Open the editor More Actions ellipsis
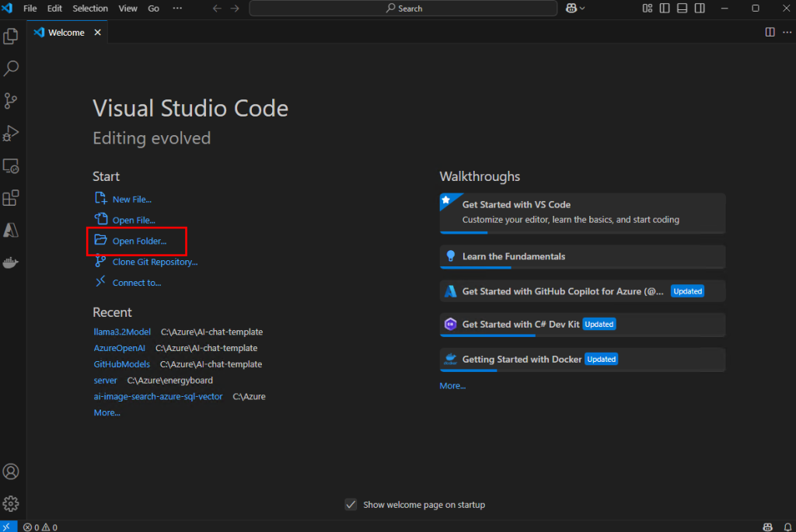 787,33
